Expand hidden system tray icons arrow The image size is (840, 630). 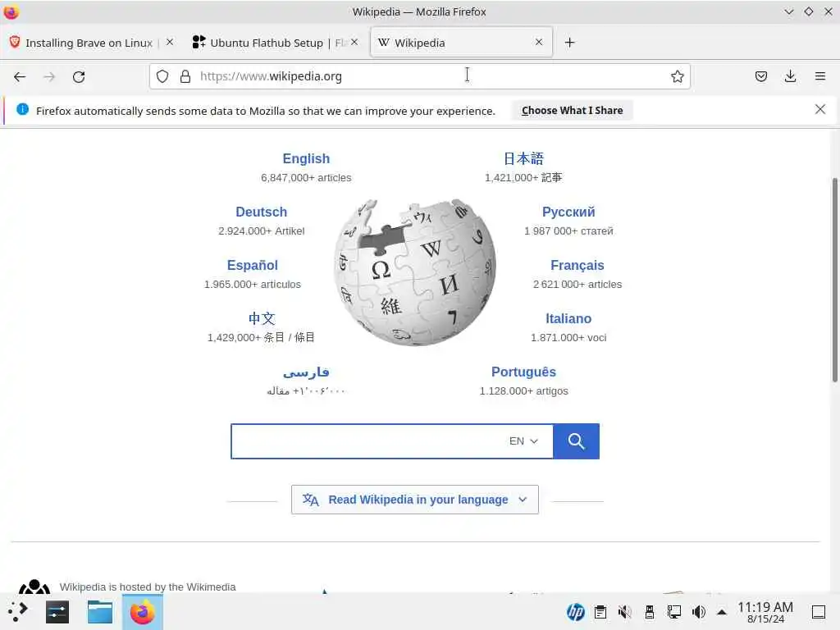coord(722,612)
